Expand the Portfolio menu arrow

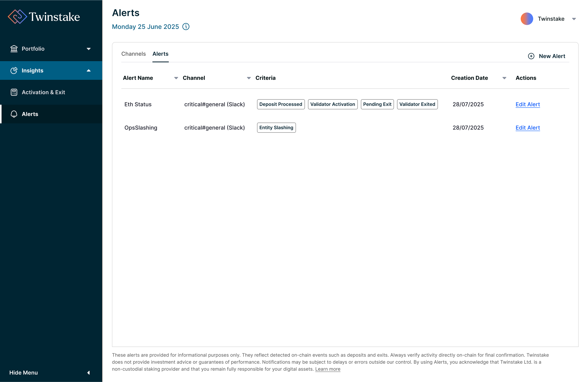pyautogui.click(x=89, y=49)
